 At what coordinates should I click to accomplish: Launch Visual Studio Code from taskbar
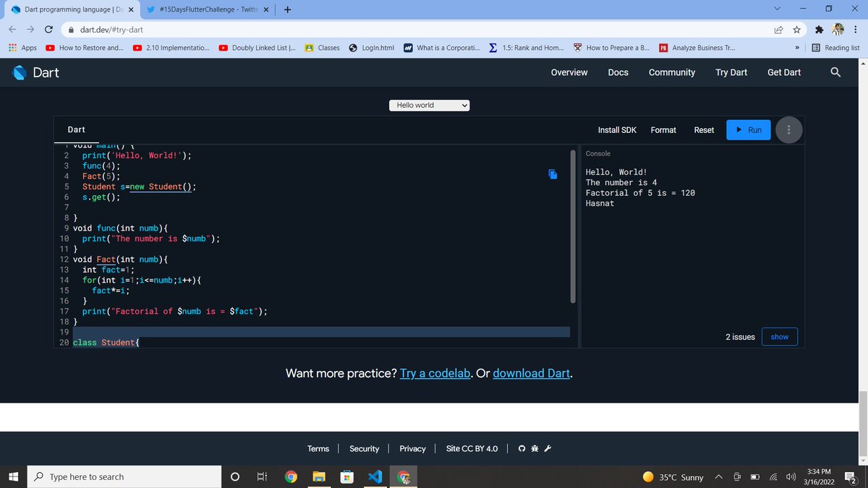375,476
